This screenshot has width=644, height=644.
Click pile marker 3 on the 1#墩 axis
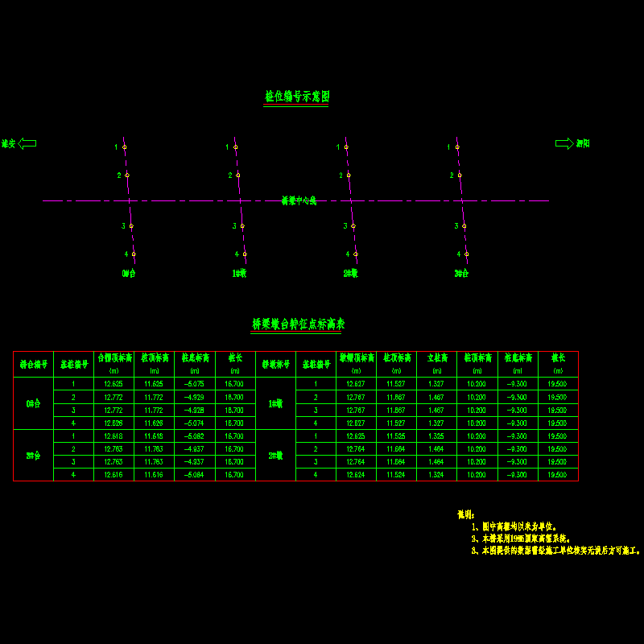242,226
